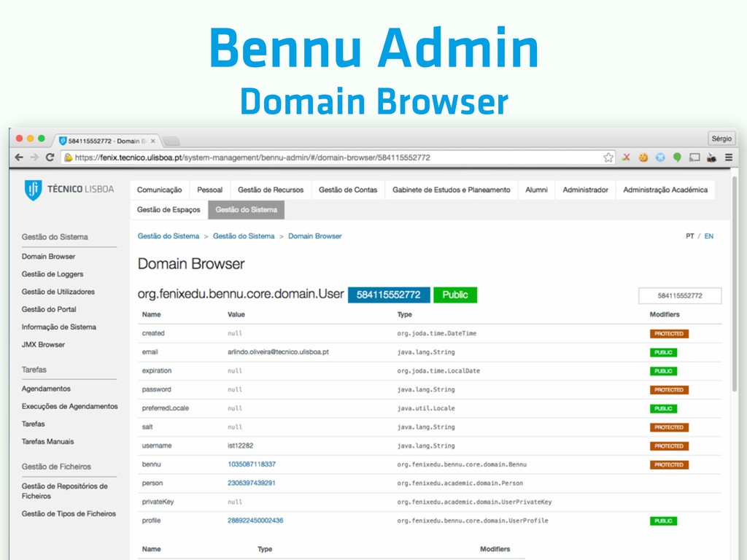Image resolution: width=747 pixels, height=560 pixels.
Task: Click username value ist12282
Action: [x=240, y=446]
